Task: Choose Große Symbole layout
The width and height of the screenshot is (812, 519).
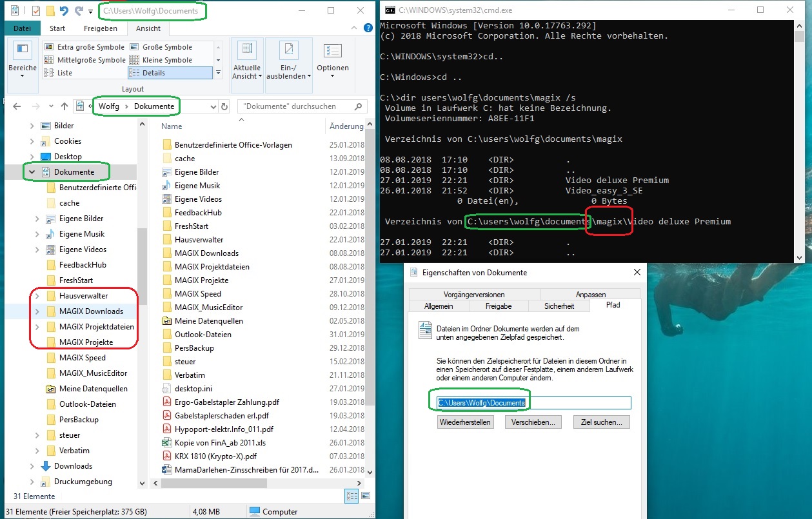Action: point(161,47)
